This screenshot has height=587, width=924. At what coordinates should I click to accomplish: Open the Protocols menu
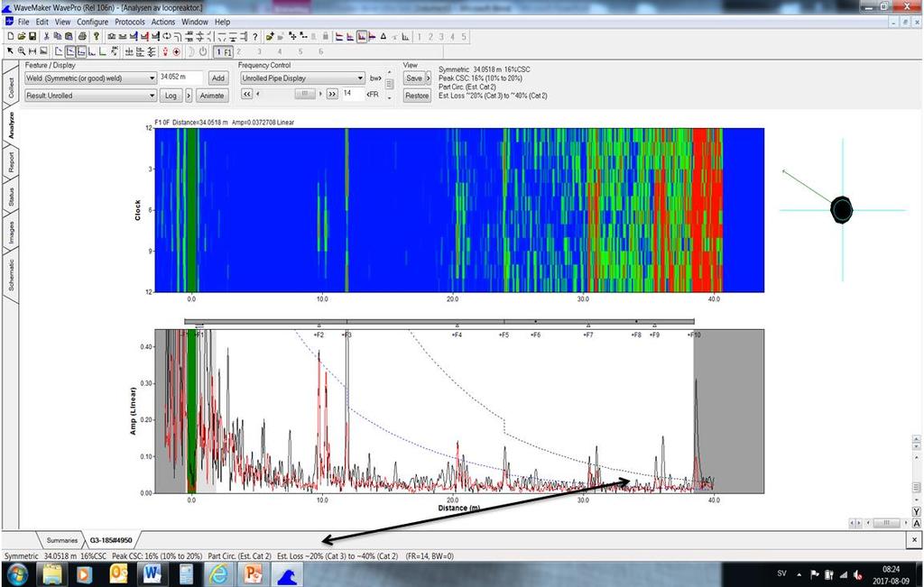pos(130,22)
